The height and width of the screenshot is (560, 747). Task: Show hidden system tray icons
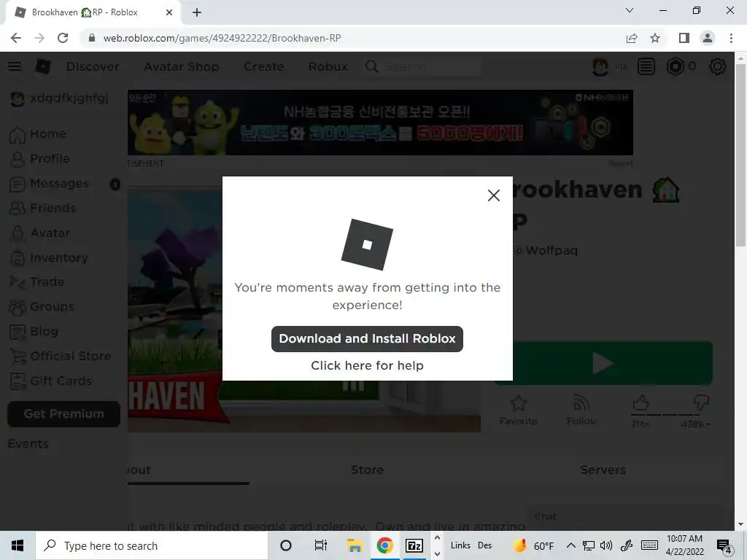[570, 545]
